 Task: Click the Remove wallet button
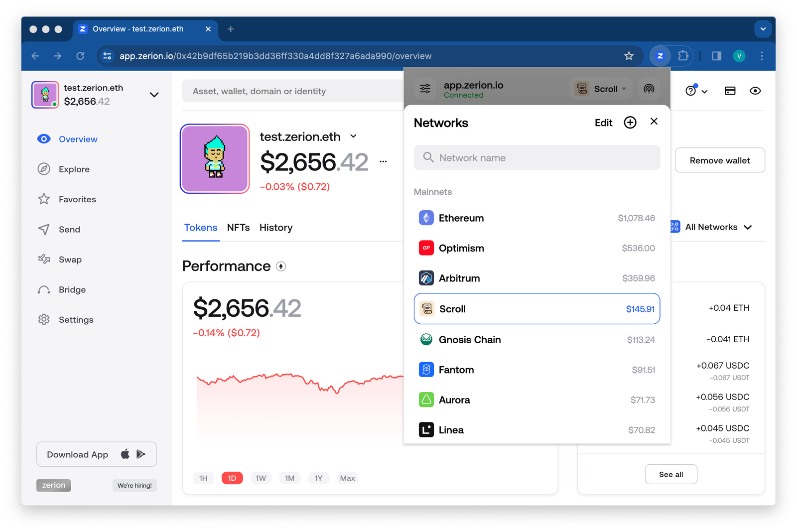click(719, 160)
